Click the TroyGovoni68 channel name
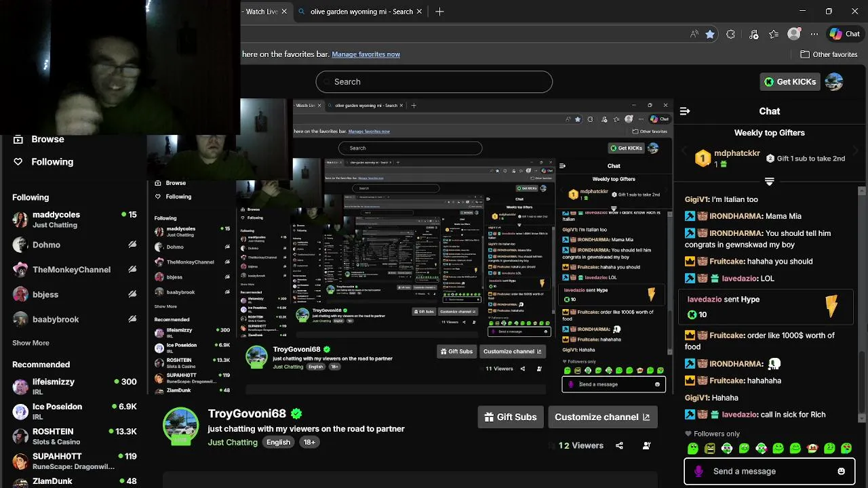 click(247, 413)
